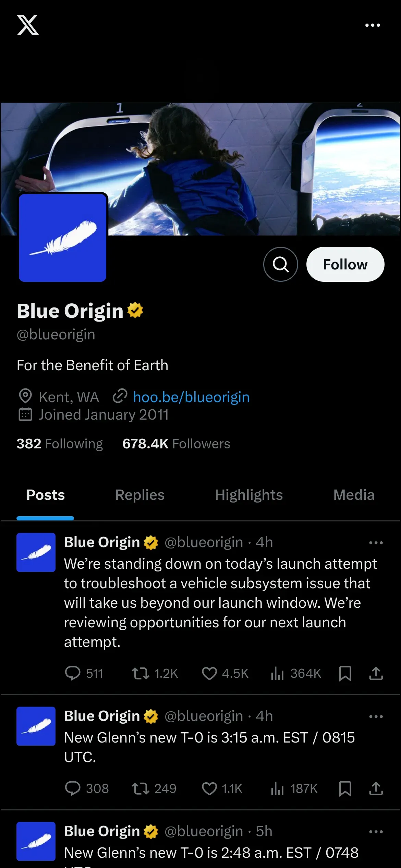The image size is (401, 868).
Task: Open the hoo.be/blueorigin link
Action: [x=191, y=397]
